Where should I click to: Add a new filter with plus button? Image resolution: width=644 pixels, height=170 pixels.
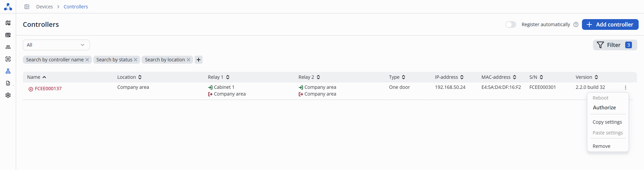(199, 60)
